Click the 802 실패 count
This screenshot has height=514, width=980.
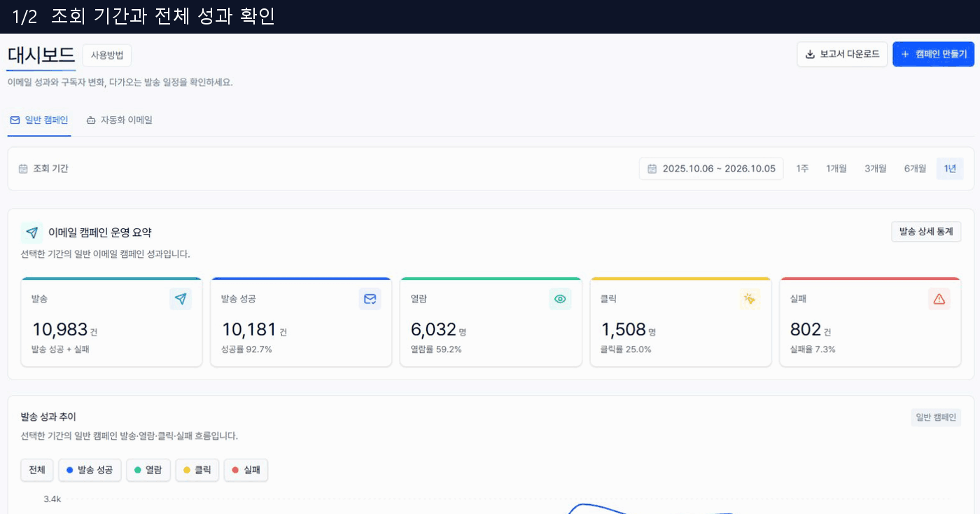(805, 330)
